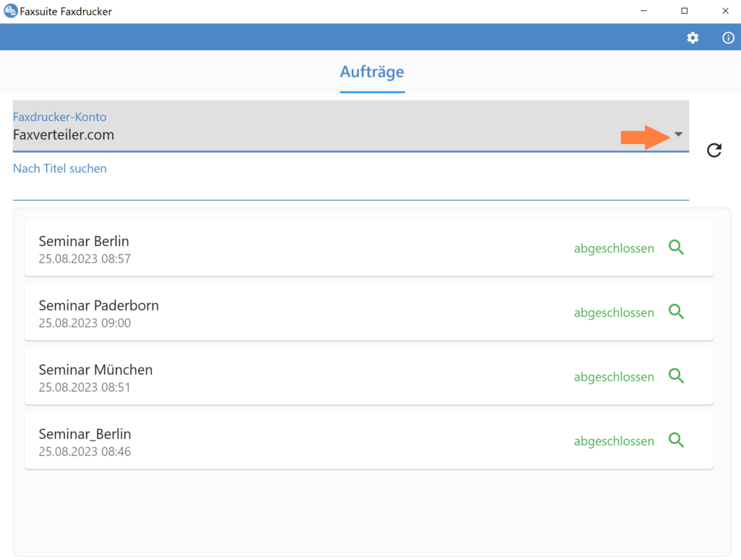
Task: Click abgeschlossen status of Seminar_Berlin
Action: coord(614,441)
